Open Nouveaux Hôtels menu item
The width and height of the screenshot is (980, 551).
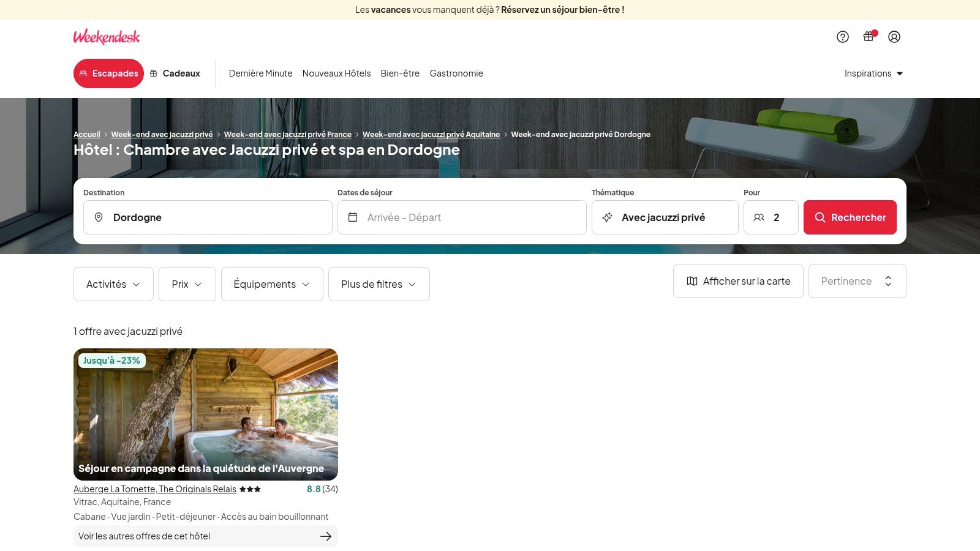[x=337, y=73]
